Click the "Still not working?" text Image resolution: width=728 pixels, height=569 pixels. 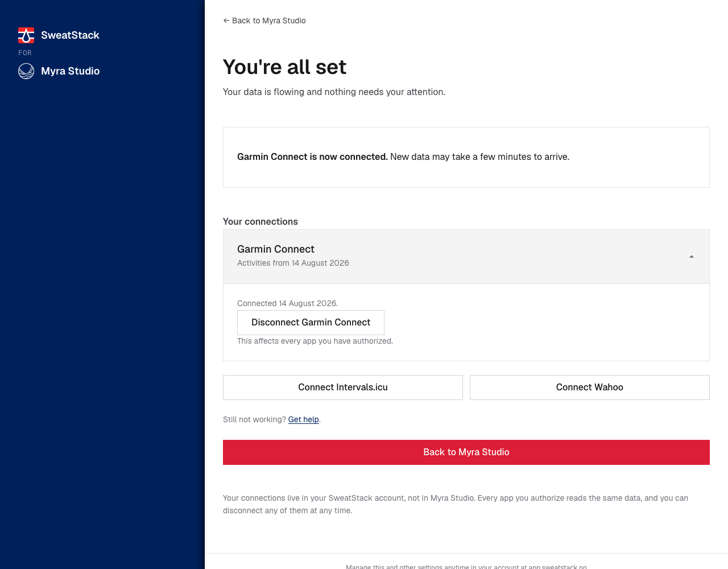254,419
